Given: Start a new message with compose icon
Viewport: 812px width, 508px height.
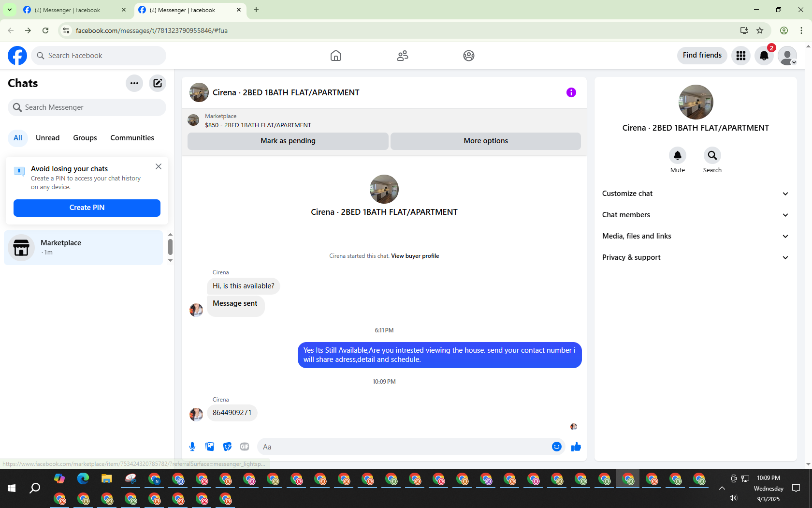Looking at the screenshot, I should 158,83.
